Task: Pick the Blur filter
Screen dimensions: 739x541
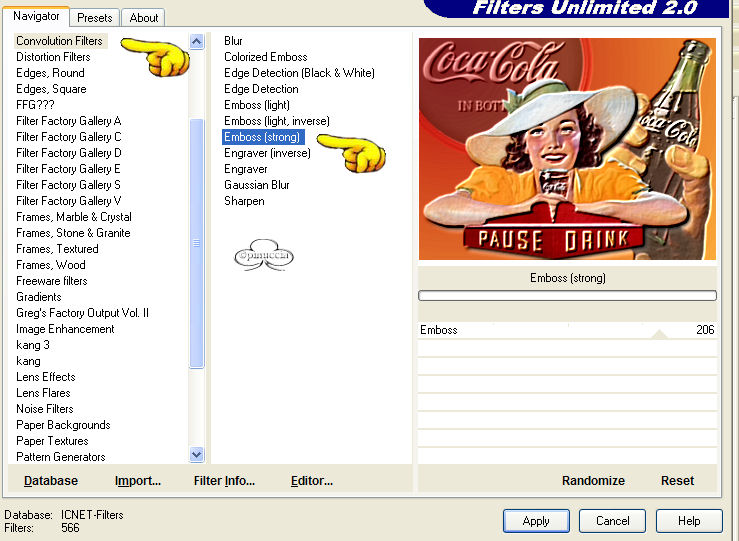Action: pyautogui.click(x=233, y=41)
